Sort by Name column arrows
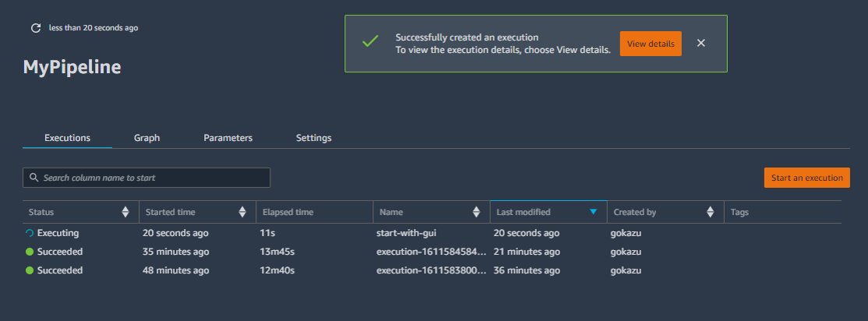 coord(476,212)
